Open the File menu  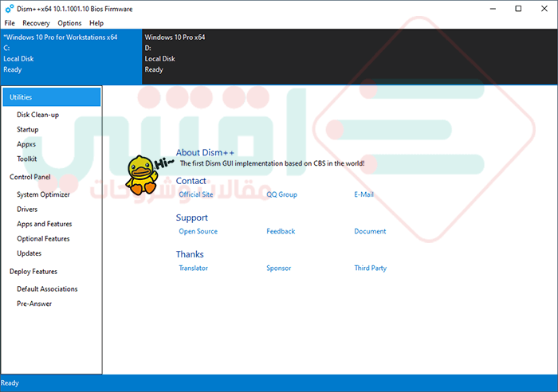[x=10, y=23]
